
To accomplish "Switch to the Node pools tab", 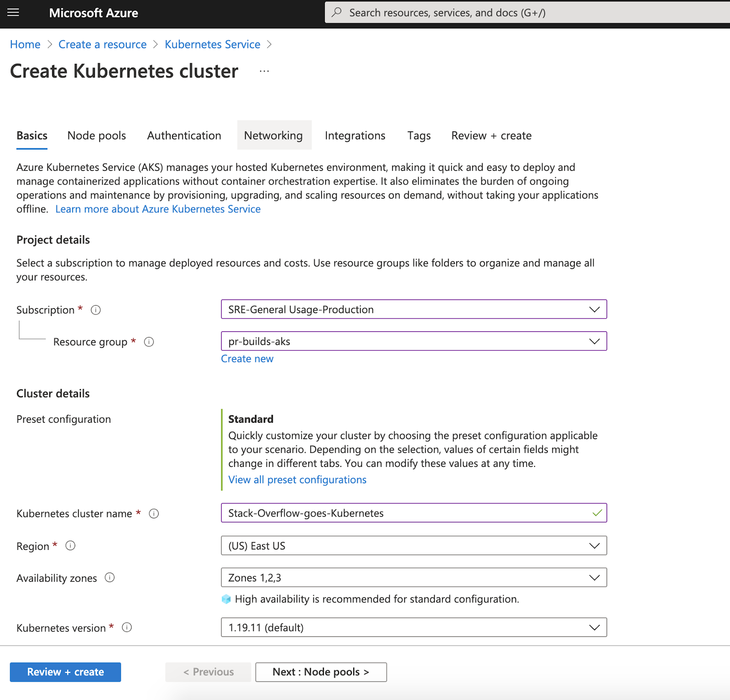I will [x=97, y=135].
